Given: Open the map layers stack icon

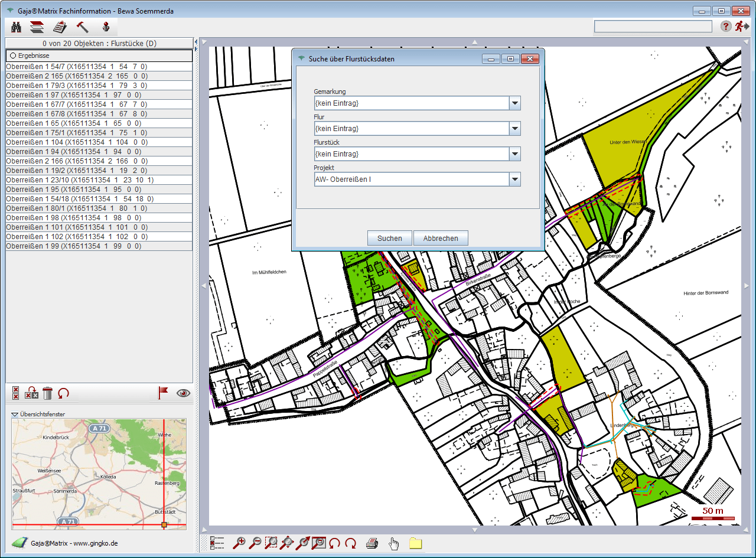Looking at the screenshot, I should tap(37, 27).
